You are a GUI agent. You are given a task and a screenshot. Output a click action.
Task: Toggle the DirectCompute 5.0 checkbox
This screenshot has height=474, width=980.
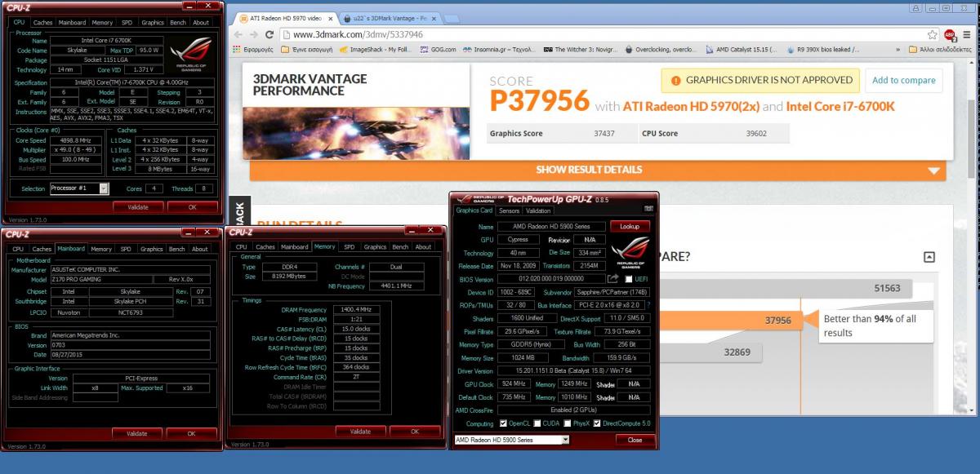[x=596, y=423]
